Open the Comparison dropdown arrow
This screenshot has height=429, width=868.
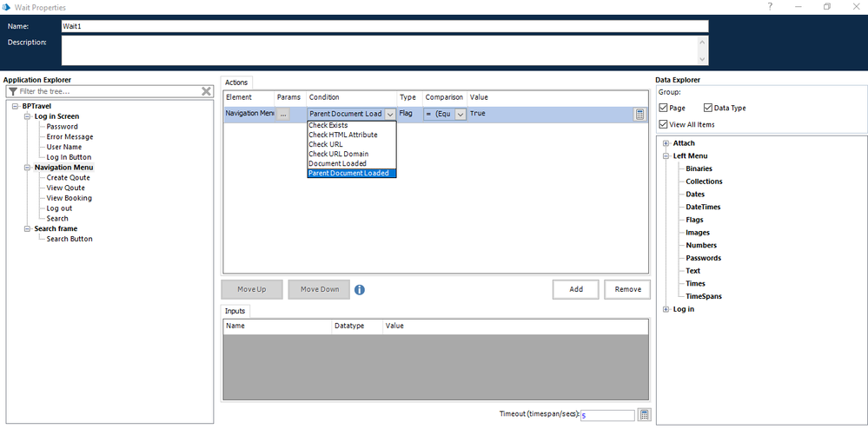pyautogui.click(x=461, y=114)
